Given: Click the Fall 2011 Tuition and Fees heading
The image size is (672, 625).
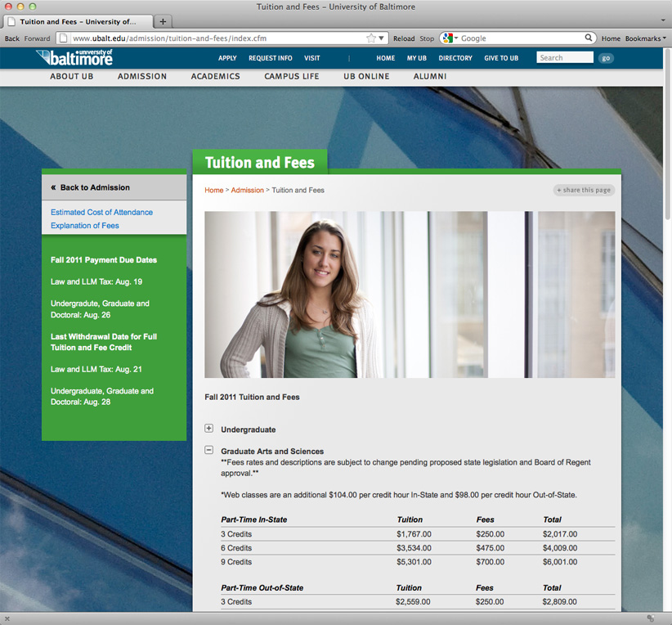Looking at the screenshot, I should [252, 398].
